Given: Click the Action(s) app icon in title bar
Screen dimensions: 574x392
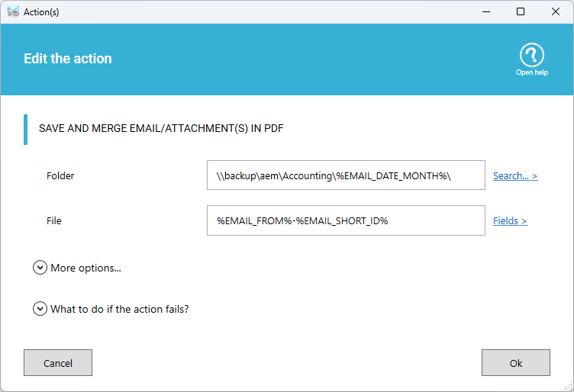Looking at the screenshot, I should click(13, 11).
